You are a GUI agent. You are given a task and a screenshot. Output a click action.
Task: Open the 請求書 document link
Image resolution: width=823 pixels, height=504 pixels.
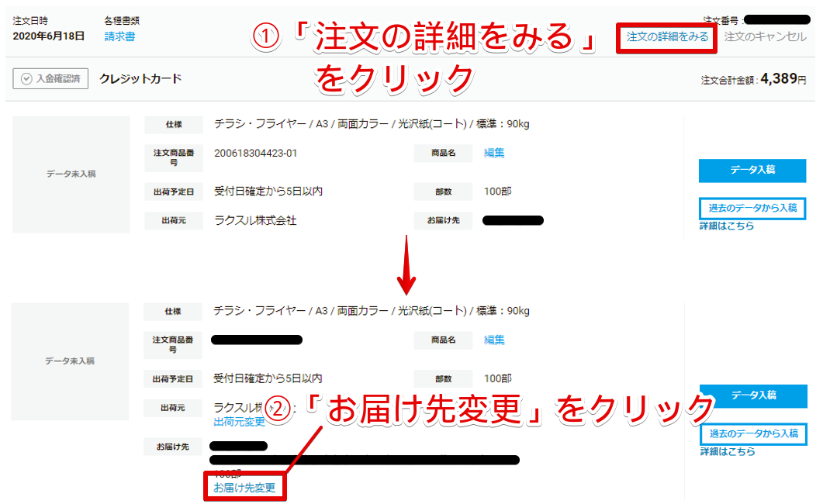119,36
